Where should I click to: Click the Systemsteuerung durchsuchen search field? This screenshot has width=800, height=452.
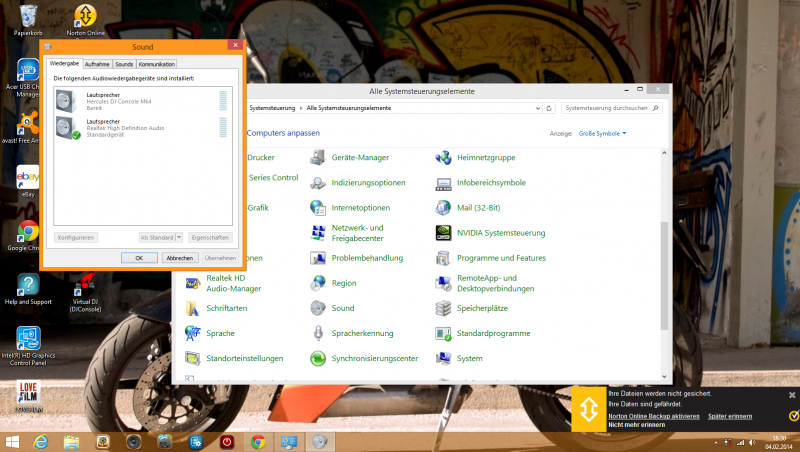[x=608, y=107]
